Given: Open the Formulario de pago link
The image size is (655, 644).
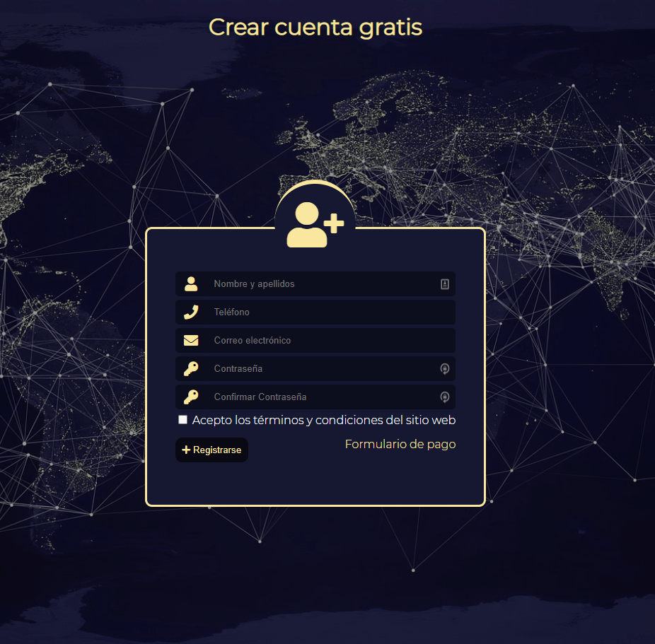Looking at the screenshot, I should coord(400,444).
